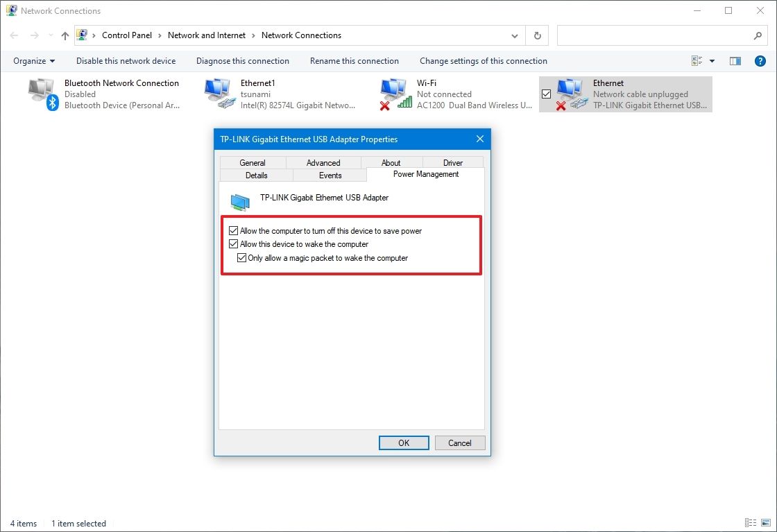The width and height of the screenshot is (777, 532).
Task: Open Help via the question mark icon
Action: click(x=760, y=61)
